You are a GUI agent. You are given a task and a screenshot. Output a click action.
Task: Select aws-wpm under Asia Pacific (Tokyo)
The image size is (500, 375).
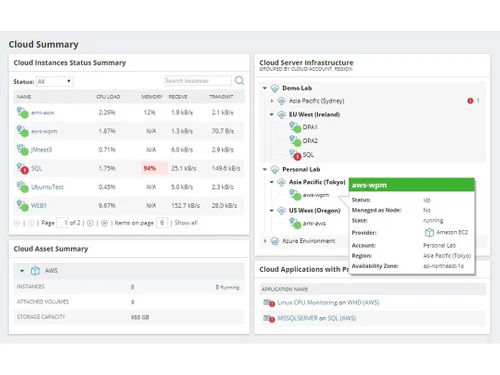pos(316,195)
